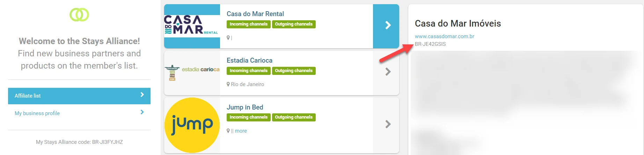Expand Estadia Carioca details chevron
The height and width of the screenshot is (155, 644).
[388, 72]
